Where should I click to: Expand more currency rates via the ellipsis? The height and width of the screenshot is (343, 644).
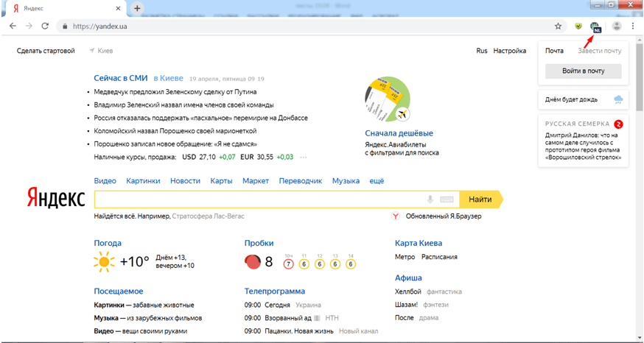(303, 158)
